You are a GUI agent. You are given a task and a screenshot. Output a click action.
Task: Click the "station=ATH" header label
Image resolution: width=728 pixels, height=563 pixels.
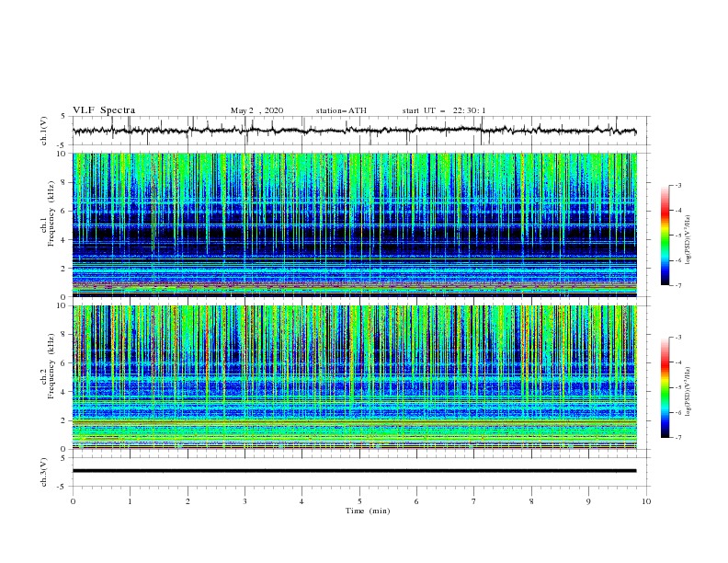click(341, 110)
